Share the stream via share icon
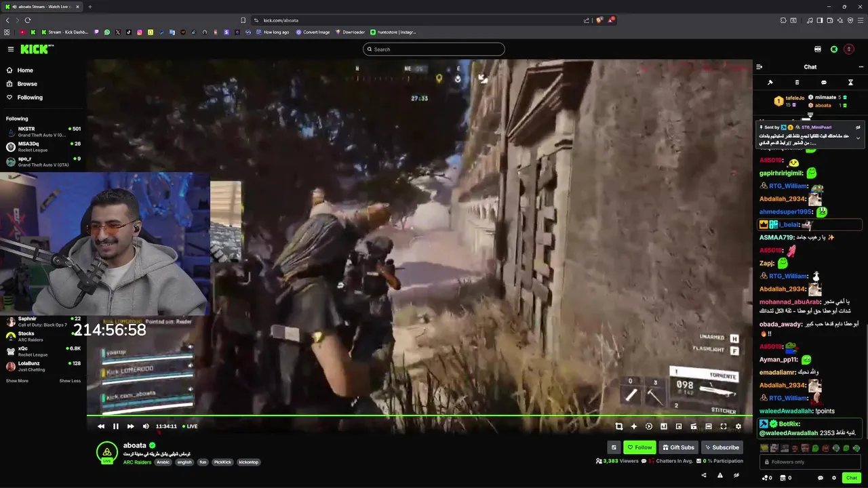Image resolution: width=868 pixels, height=488 pixels. coord(704,475)
